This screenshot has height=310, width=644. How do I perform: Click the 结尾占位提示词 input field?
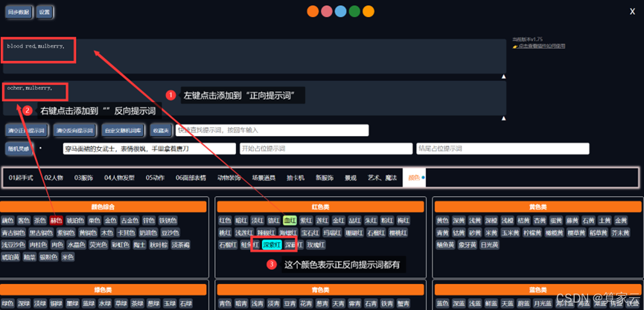point(503,149)
